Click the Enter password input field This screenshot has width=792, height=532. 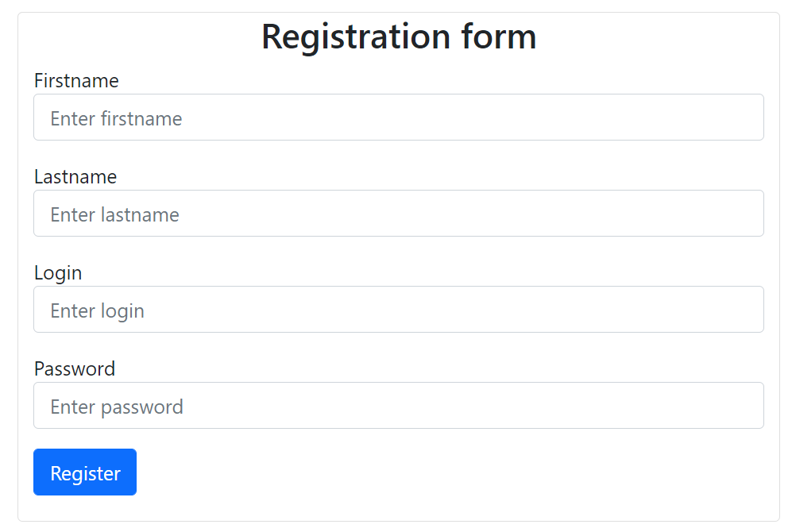coord(397,405)
